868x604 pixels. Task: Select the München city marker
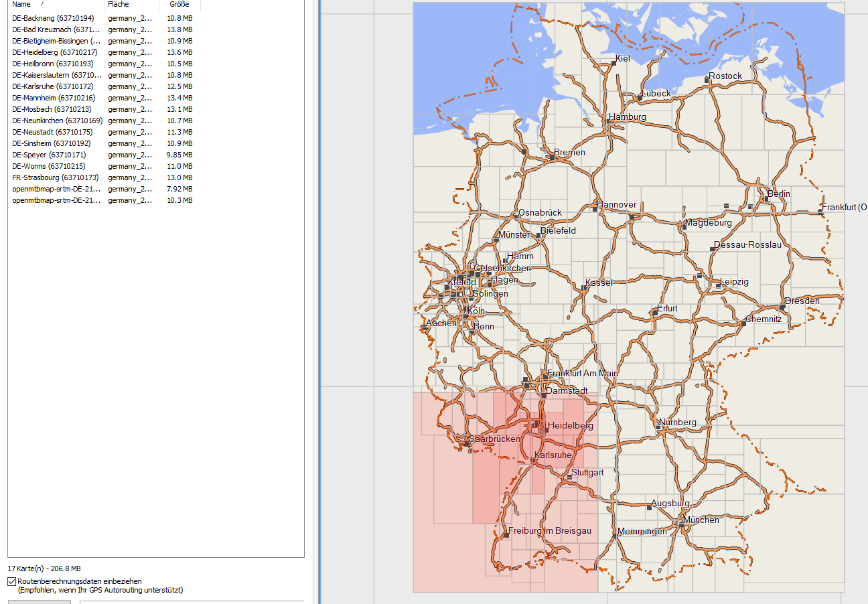680,526
